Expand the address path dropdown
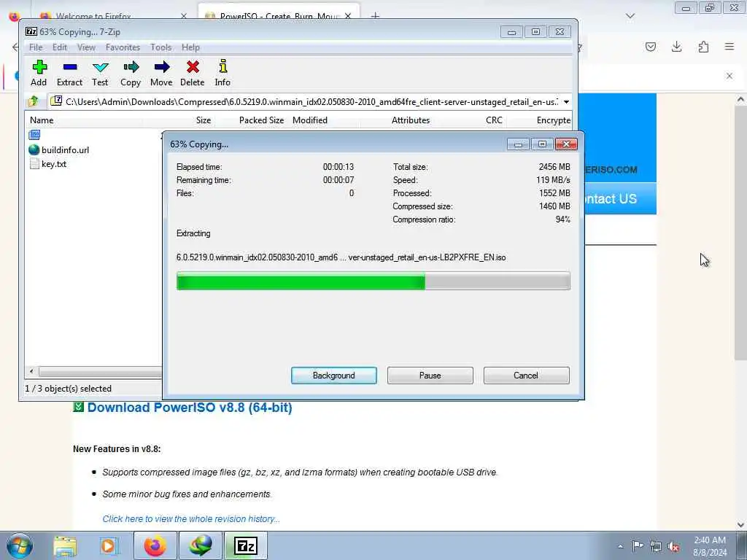This screenshot has width=747, height=560. (566, 102)
